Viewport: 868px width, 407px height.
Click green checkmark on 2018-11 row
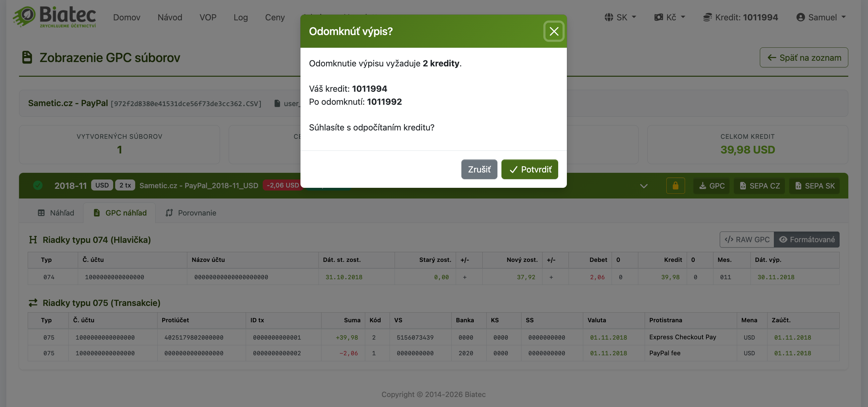click(38, 185)
